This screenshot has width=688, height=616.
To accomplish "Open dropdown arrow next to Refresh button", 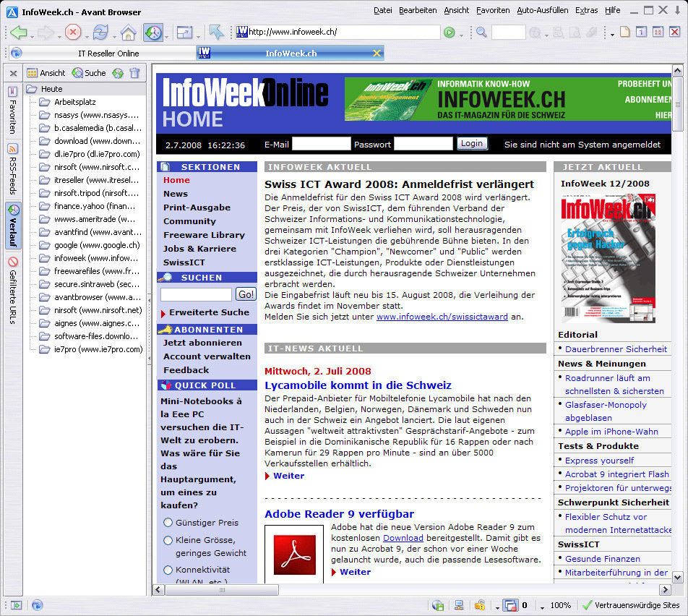I will pos(114,36).
